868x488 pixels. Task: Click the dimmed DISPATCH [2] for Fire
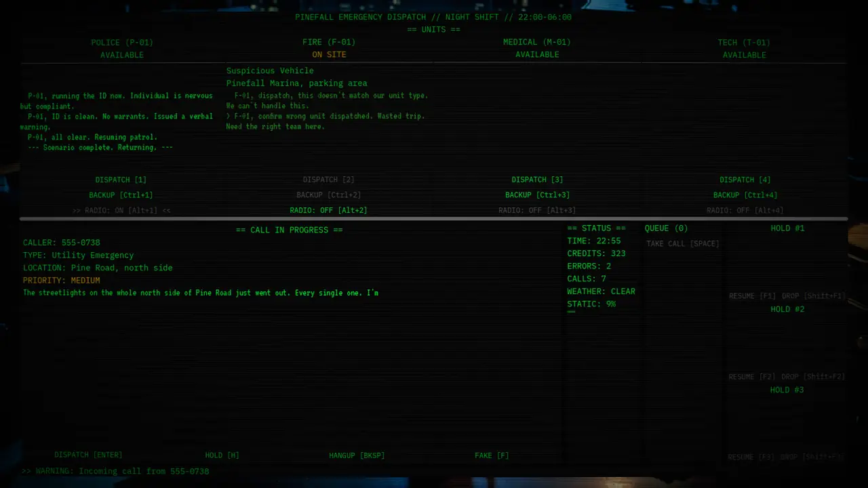[328, 180]
